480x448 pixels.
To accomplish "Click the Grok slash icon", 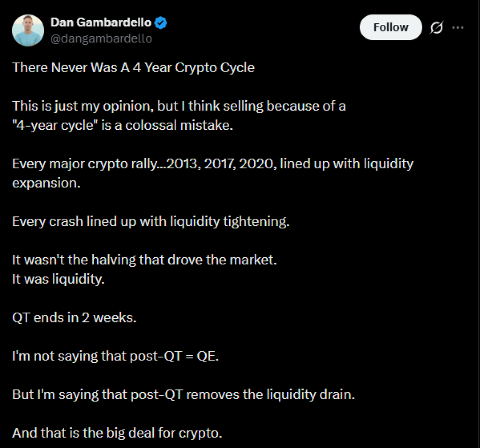I will coord(436,28).
